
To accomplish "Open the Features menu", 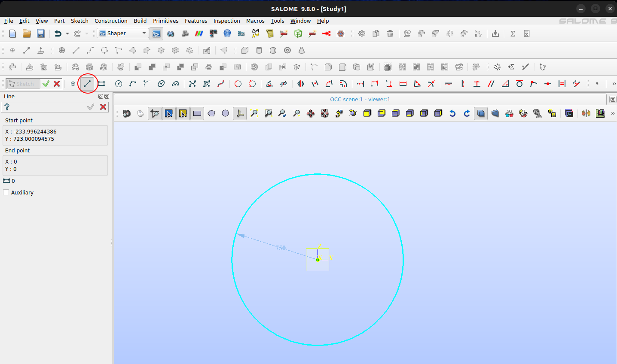I will 196,21.
